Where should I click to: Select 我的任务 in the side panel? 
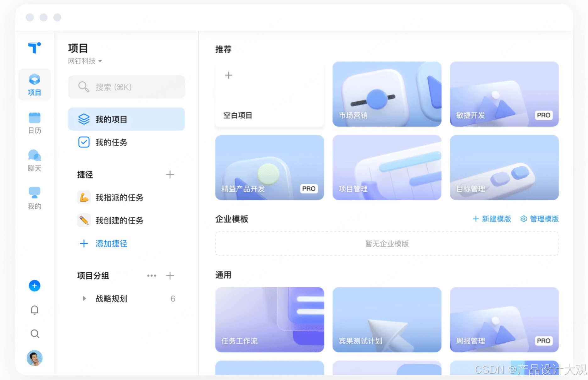pyautogui.click(x=126, y=142)
